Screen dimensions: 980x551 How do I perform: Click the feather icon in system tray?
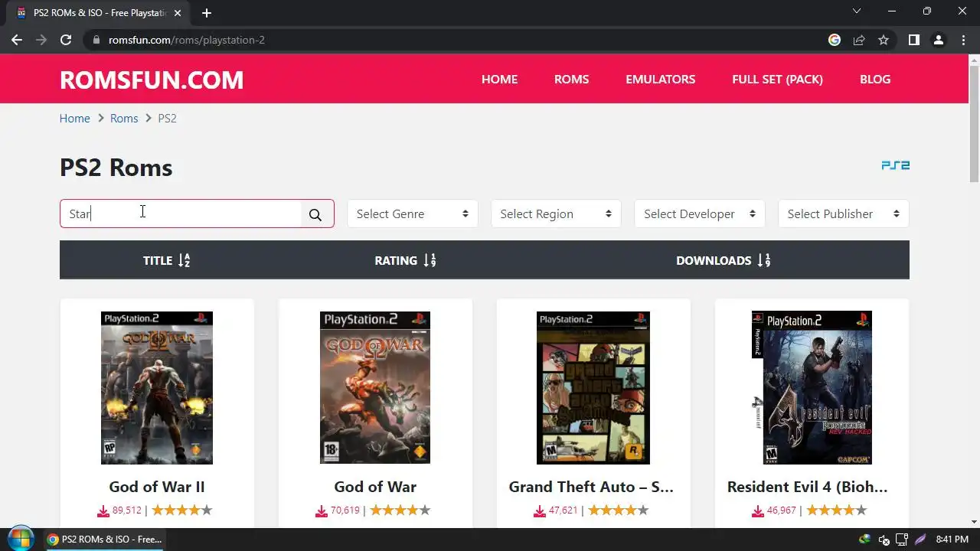click(920, 540)
